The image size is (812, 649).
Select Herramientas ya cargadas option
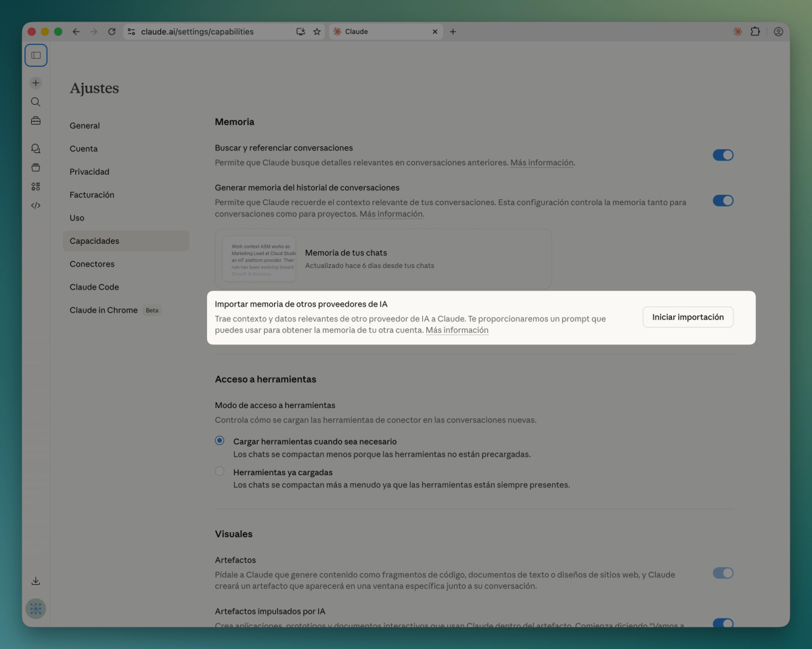(219, 472)
